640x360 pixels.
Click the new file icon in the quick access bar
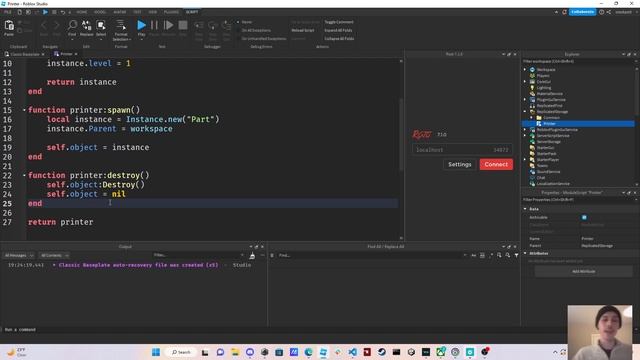tap(19, 12)
